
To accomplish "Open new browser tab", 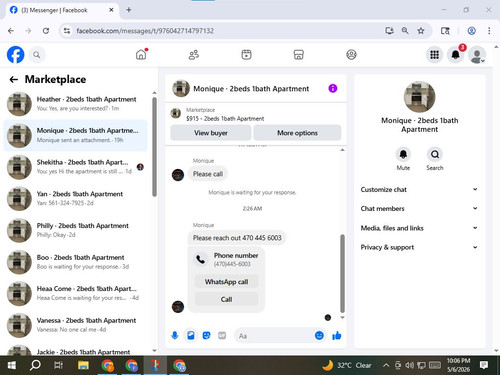I will (129, 10).
